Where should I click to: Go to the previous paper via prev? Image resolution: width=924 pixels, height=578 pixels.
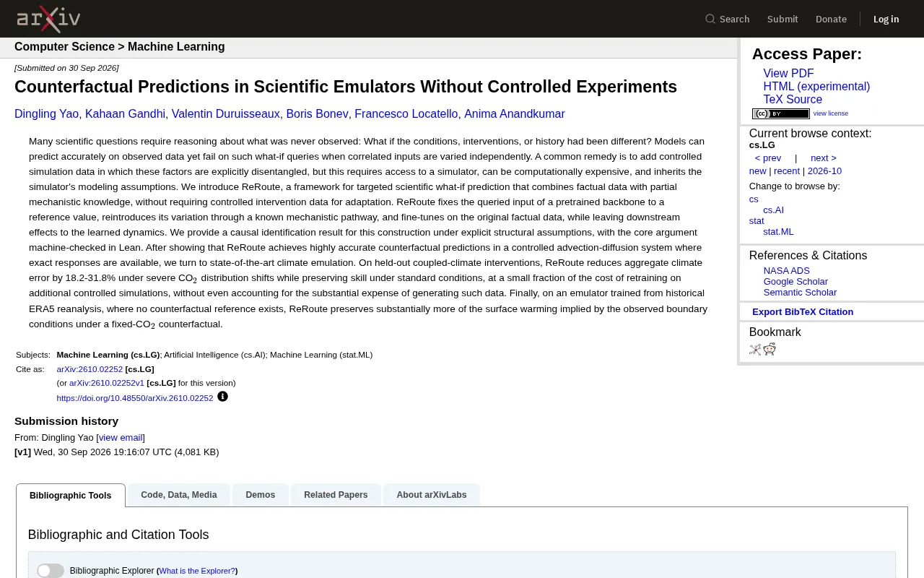click(x=768, y=158)
